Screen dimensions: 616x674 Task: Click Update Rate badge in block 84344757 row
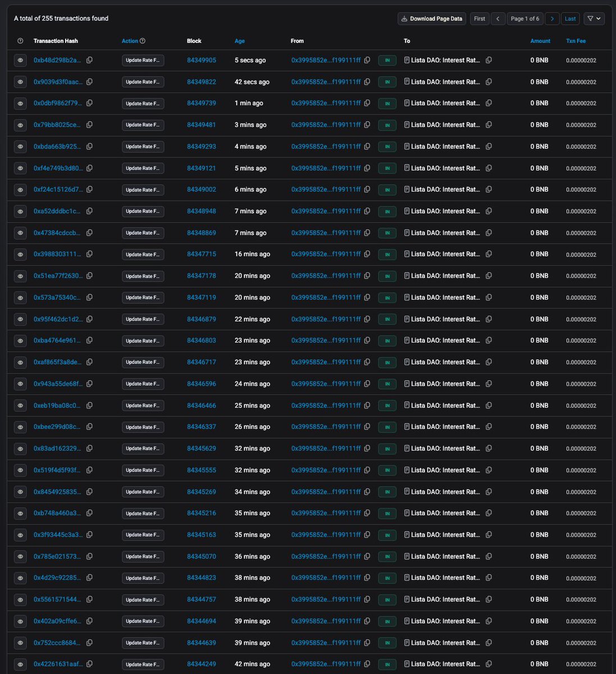143,599
